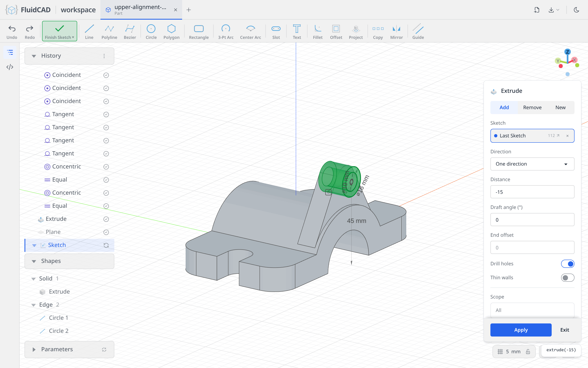Switch Extrude mode to Remove

(x=532, y=107)
